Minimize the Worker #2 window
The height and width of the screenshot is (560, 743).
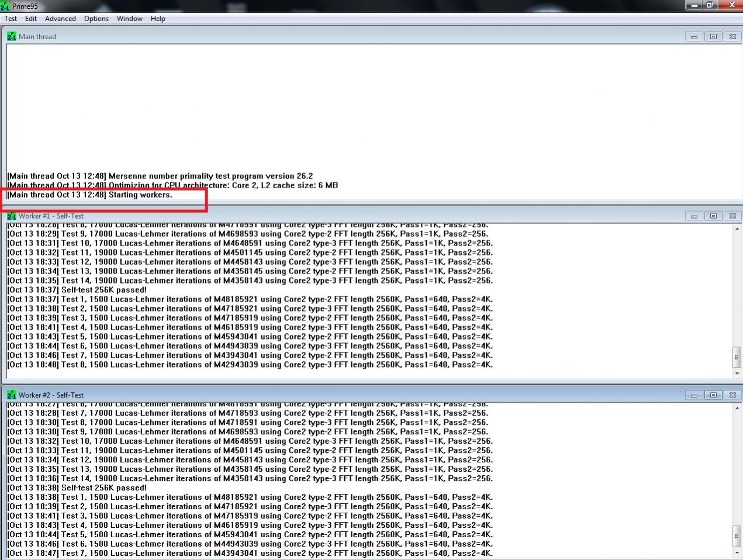coord(694,395)
